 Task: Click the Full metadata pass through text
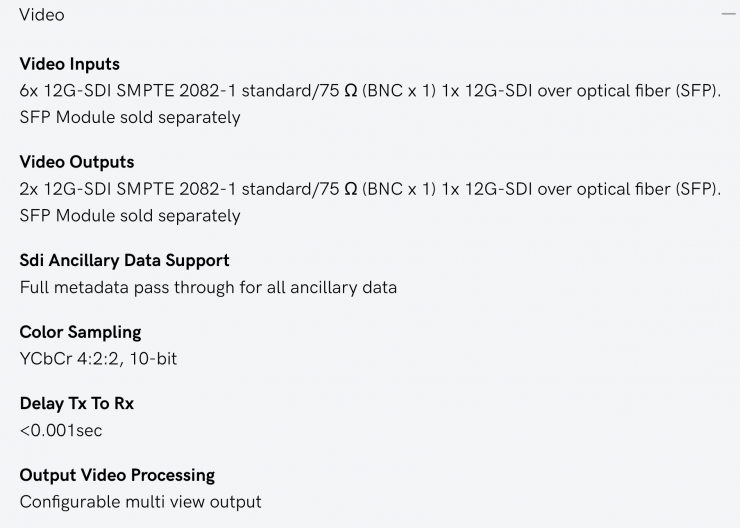click(208, 287)
